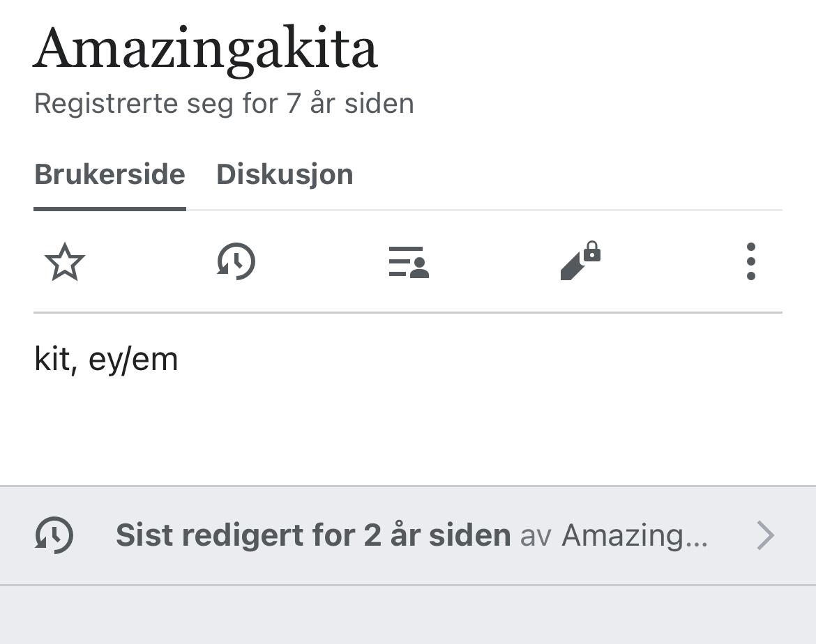Select the Brukerside tab
The width and height of the screenshot is (816, 644).
109,174
